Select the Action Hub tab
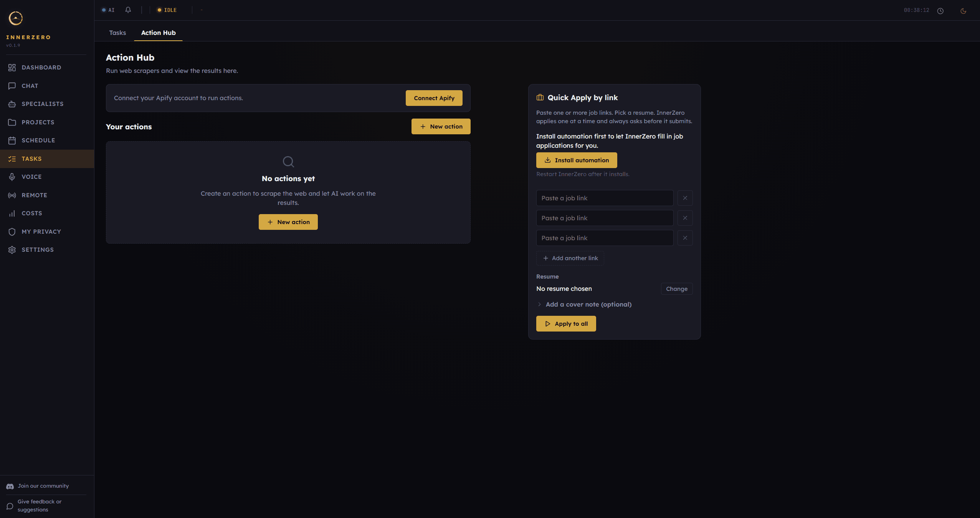 (159, 33)
